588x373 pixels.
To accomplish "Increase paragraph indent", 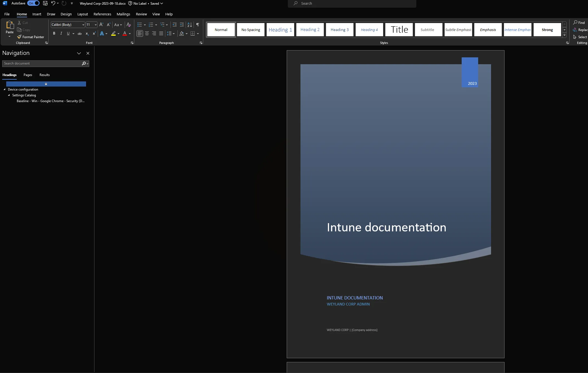I will (182, 25).
